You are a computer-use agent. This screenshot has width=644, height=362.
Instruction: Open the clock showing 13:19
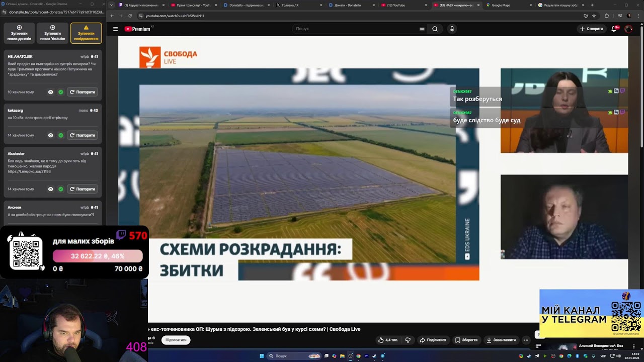pos(632,356)
